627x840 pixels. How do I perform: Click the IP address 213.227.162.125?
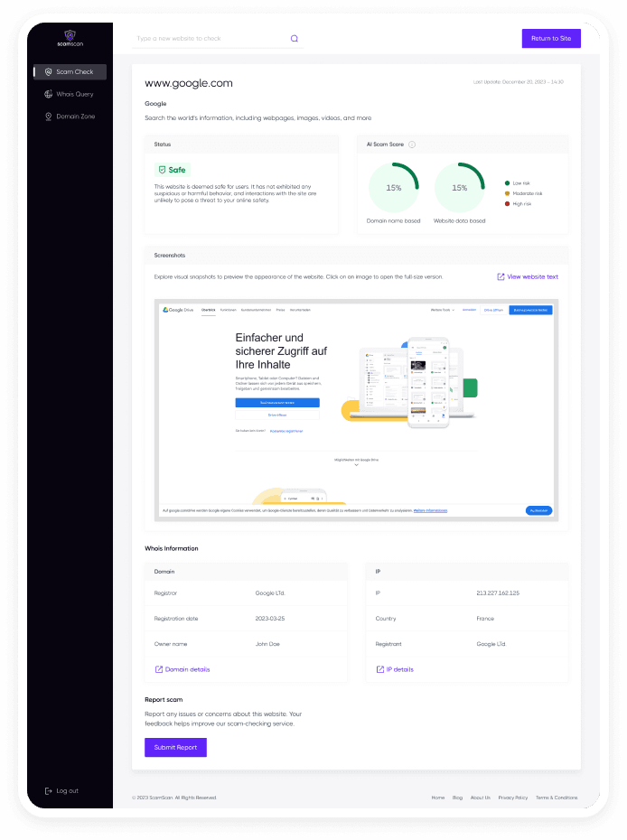pyautogui.click(x=498, y=593)
